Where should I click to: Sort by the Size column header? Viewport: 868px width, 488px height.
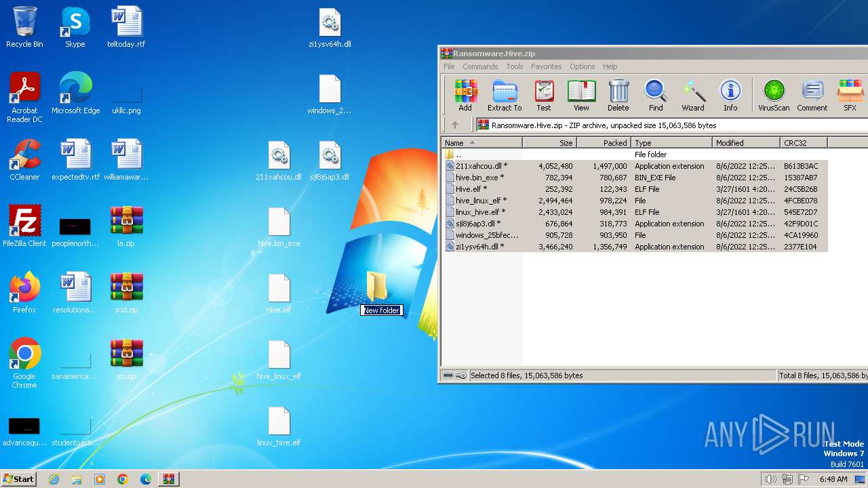tap(549, 143)
